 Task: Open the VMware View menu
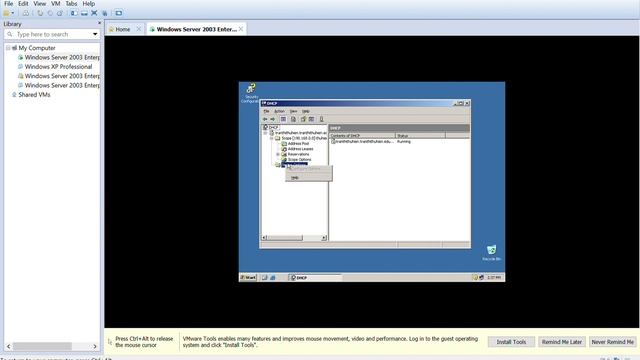click(x=40, y=4)
